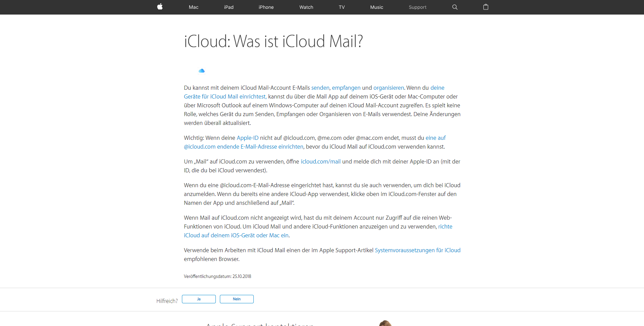Click the 'Apple-ID' link
This screenshot has width=644, height=326.
pyautogui.click(x=247, y=138)
